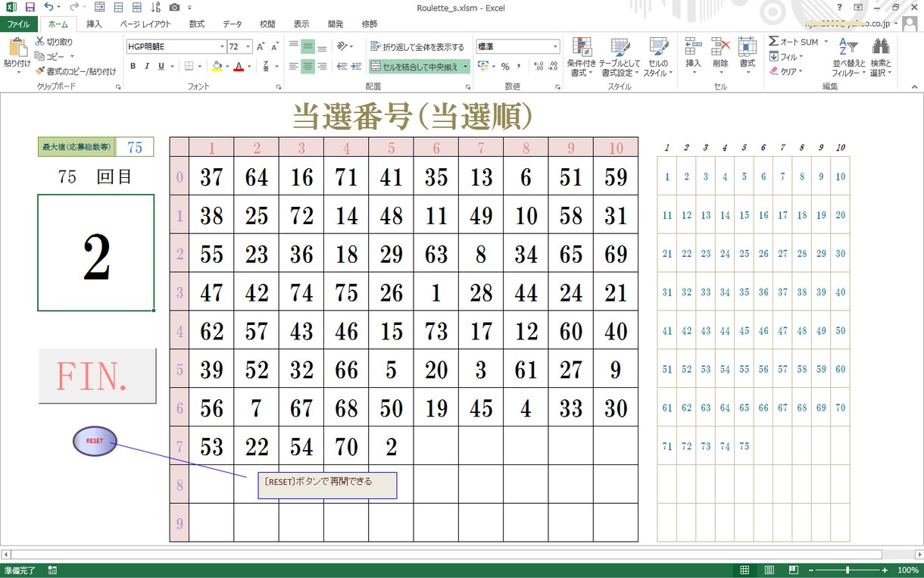The image size is (924, 578).
Task: Select the max value cell showing 75
Action: tap(134, 147)
